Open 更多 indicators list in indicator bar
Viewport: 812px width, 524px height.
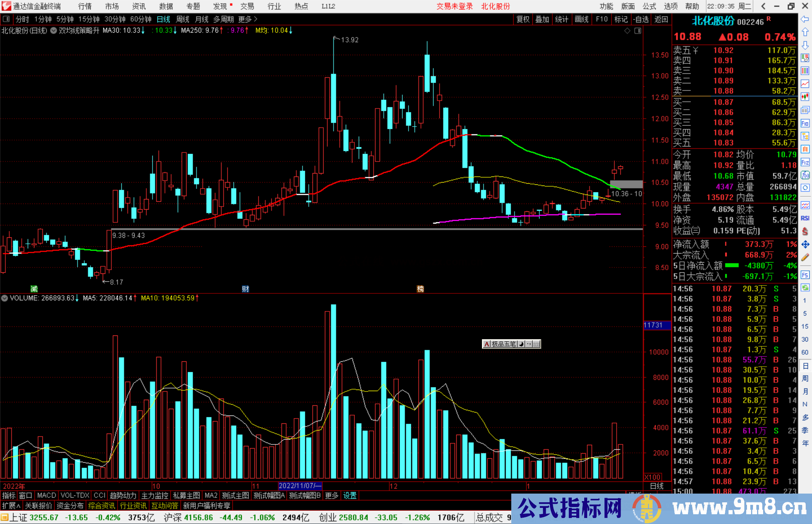(332, 495)
